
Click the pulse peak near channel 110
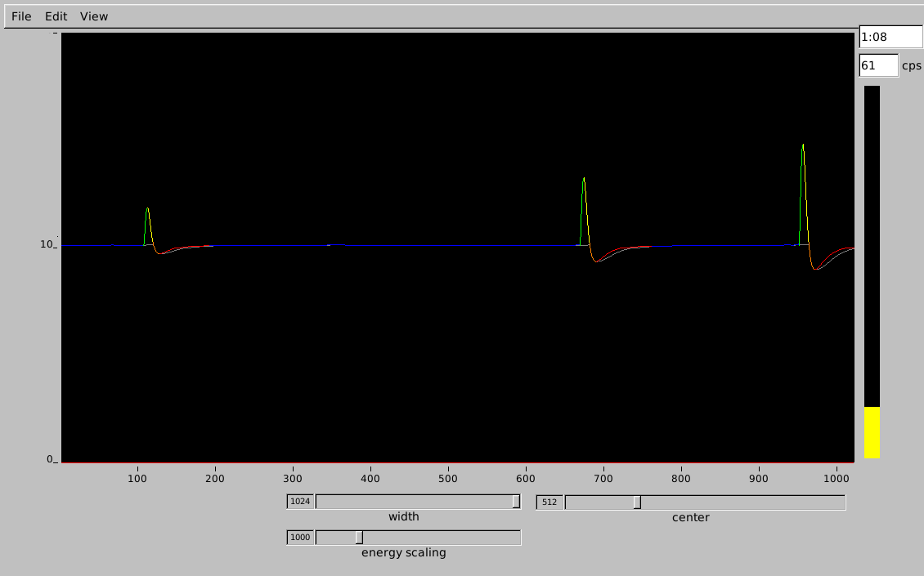[147, 210]
